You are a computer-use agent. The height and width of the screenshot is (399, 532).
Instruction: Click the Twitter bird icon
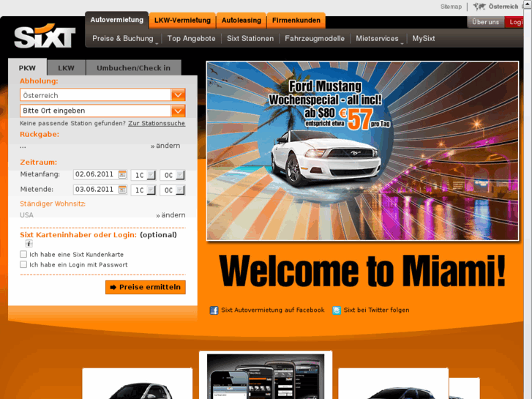(337, 310)
